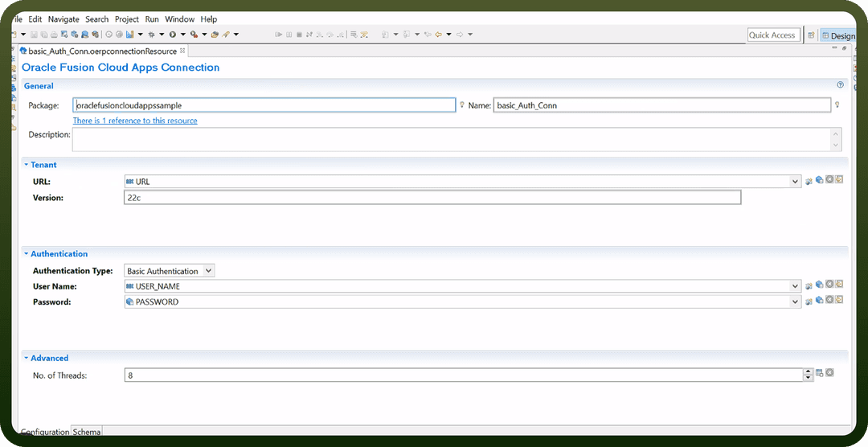
Task: Click the Suspend debug toolbar icon
Action: (x=289, y=35)
